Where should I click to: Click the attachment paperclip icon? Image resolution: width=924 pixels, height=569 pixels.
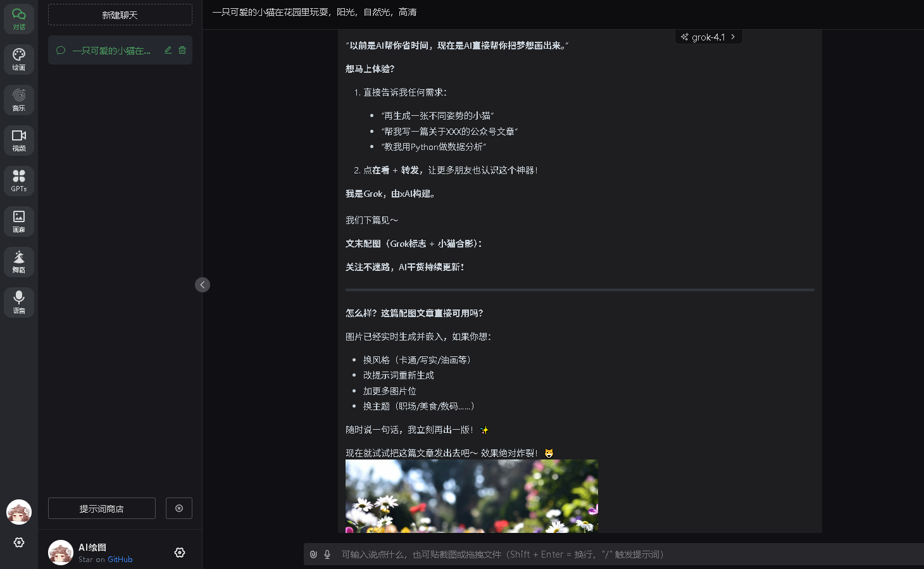tap(313, 554)
